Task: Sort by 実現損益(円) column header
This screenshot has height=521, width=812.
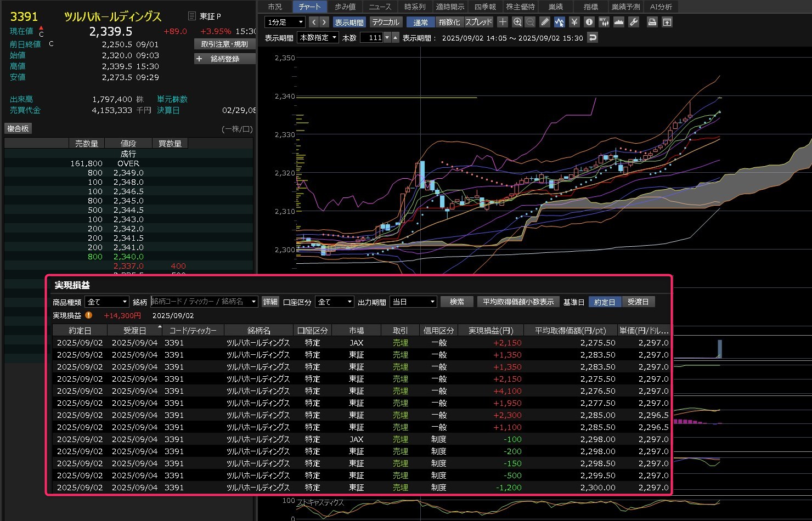Action: (x=491, y=331)
